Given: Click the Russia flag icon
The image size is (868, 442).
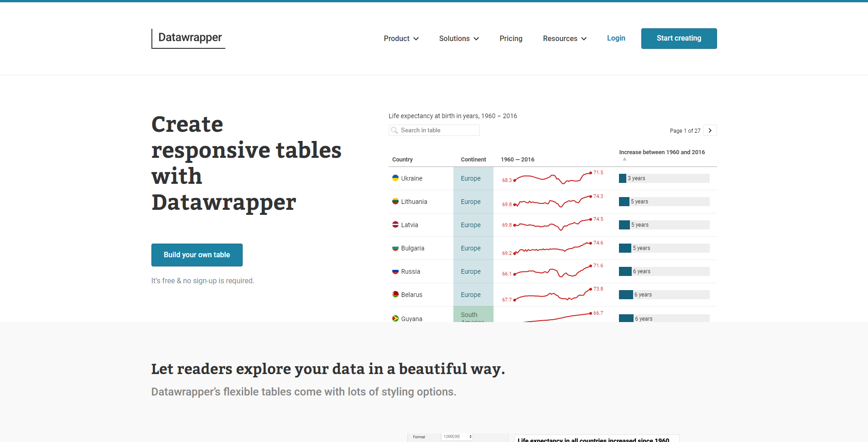Looking at the screenshot, I should pyautogui.click(x=395, y=271).
